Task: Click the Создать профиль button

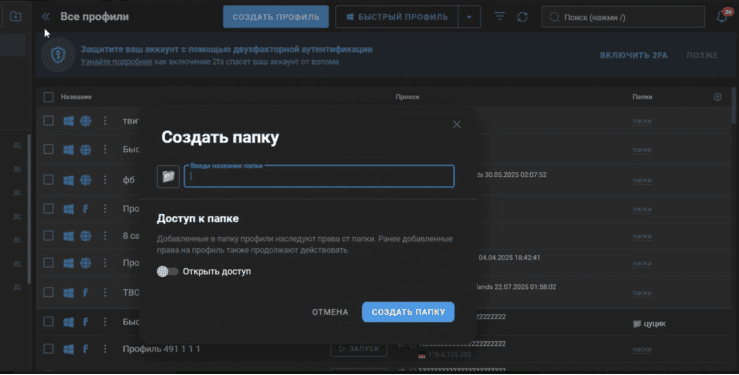Action: click(x=276, y=17)
